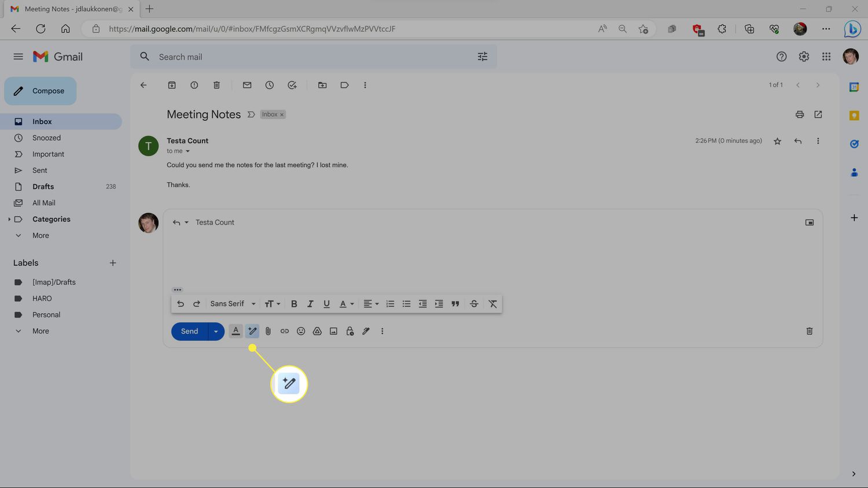Toggle italic formatting in the reply toolbar
868x488 pixels.
click(310, 304)
